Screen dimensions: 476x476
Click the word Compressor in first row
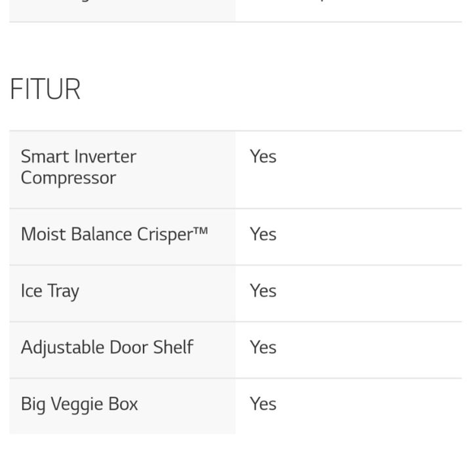(68, 178)
